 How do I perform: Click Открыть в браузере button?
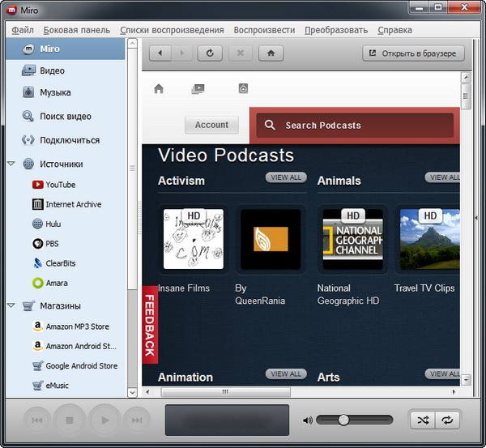pyautogui.click(x=413, y=53)
